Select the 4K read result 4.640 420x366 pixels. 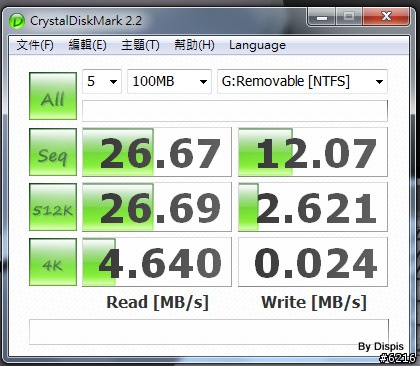[157, 262]
